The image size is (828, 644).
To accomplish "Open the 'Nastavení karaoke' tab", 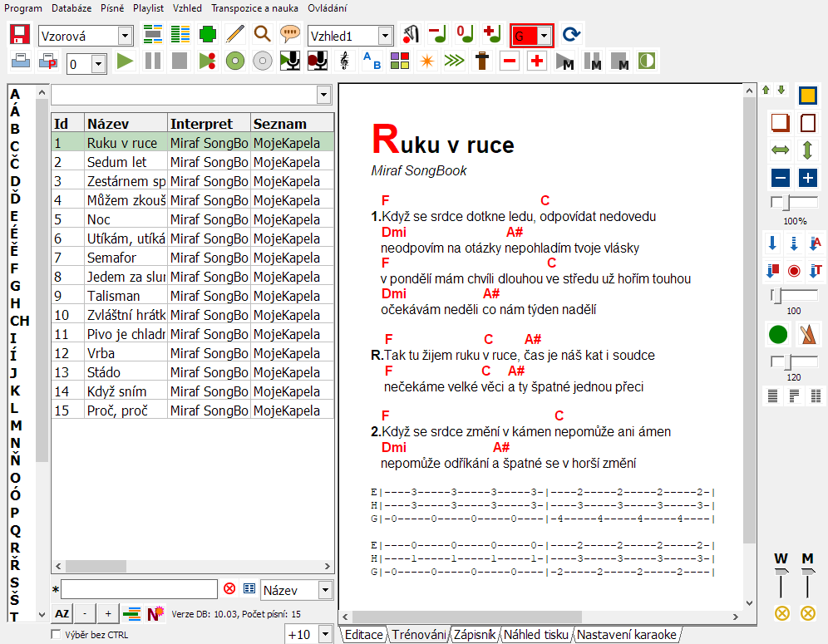I will (626, 635).
